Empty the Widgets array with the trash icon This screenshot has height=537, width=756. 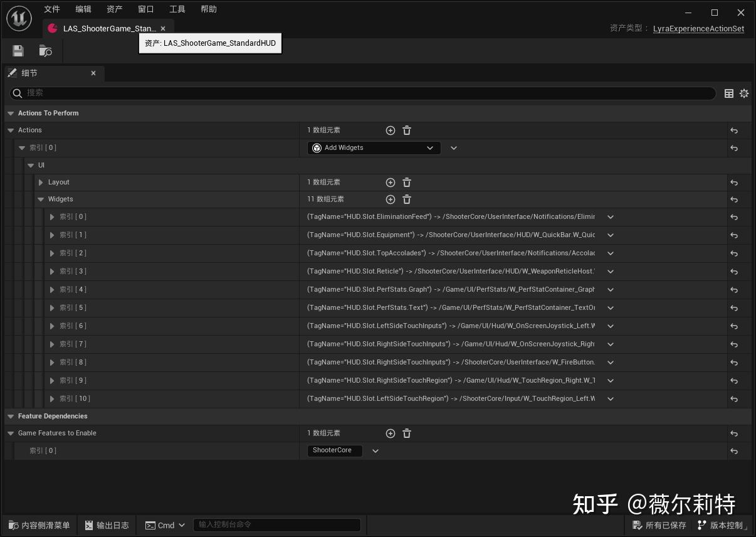[406, 199]
